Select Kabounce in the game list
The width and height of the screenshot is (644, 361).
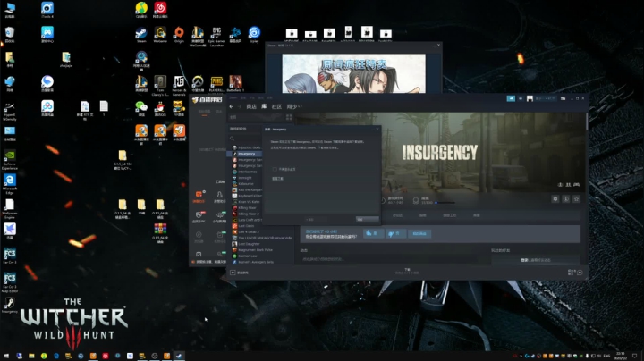pyautogui.click(x=245, y=184)
